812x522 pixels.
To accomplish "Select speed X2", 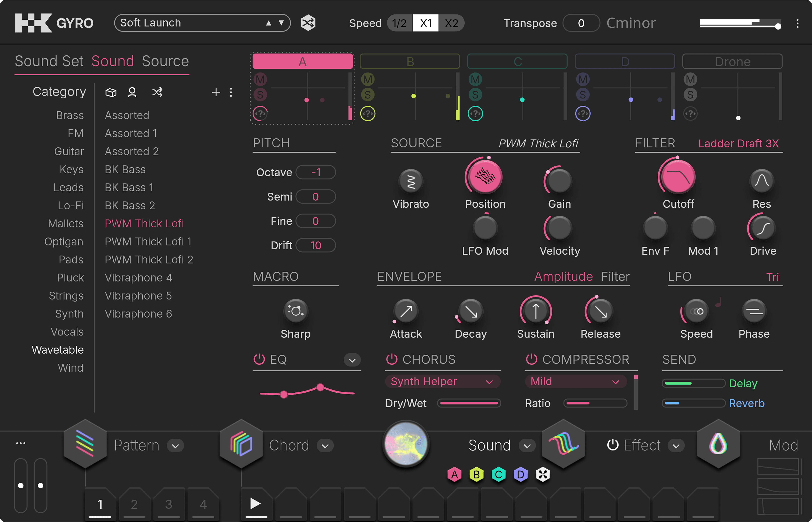I will click(452, 23).
